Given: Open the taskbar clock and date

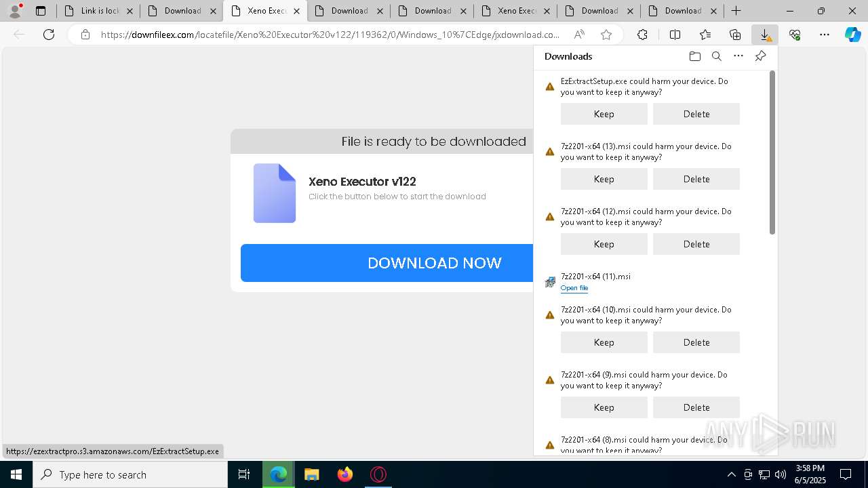Looking at the screenshot, I should [x=810, y=474].
